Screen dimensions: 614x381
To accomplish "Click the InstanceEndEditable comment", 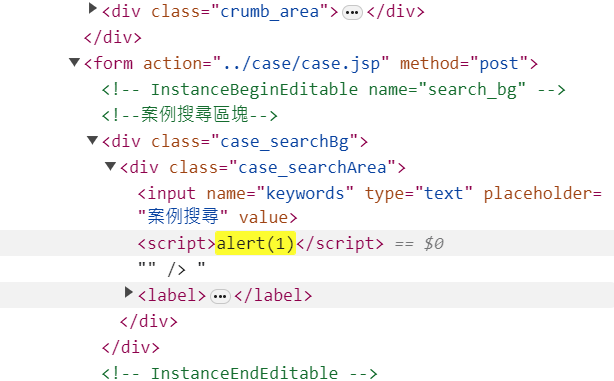I will click(240, 373).
